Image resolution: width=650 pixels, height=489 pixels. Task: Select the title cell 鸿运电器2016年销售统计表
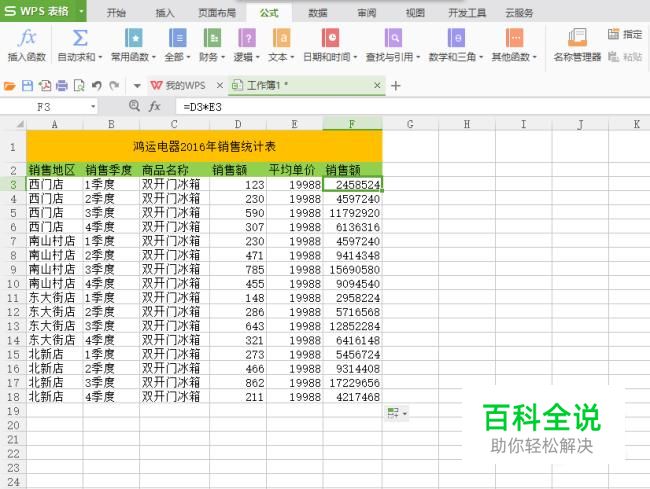point(204,146)
